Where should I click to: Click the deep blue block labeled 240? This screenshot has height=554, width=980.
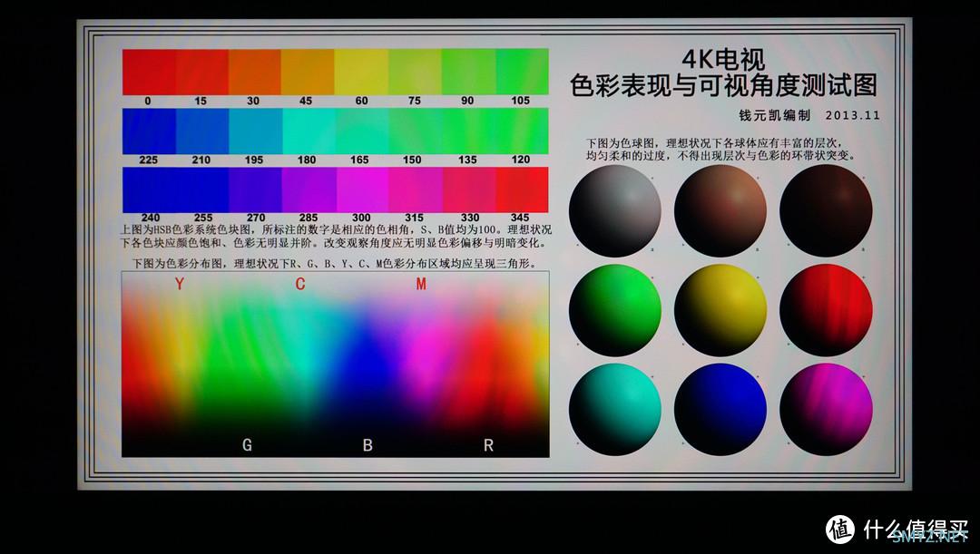149,190
